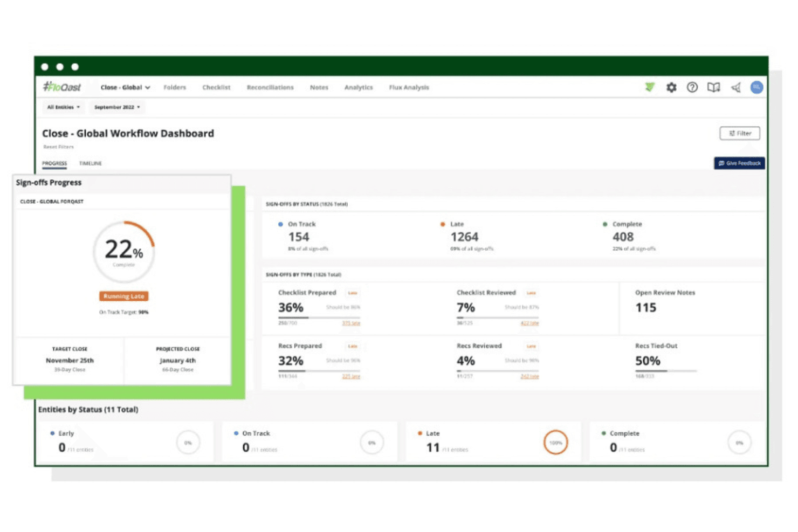Click the Give Feedback button

[739, 163]
